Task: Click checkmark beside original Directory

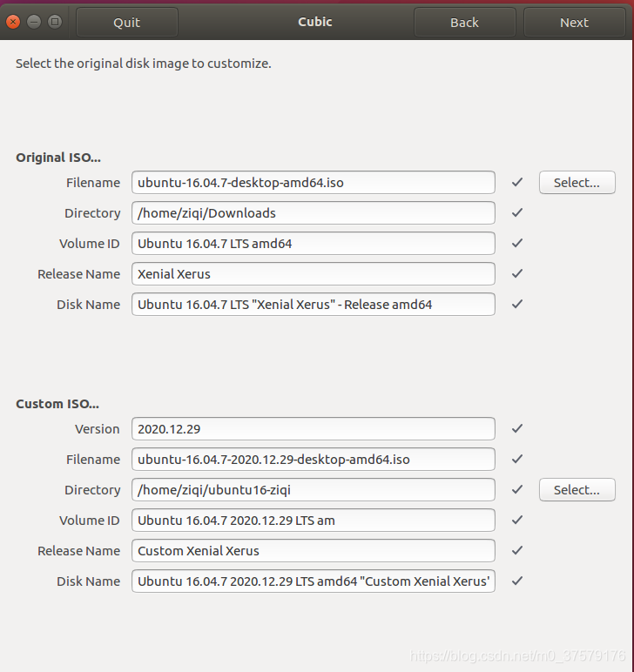Action: click(517, 212)
